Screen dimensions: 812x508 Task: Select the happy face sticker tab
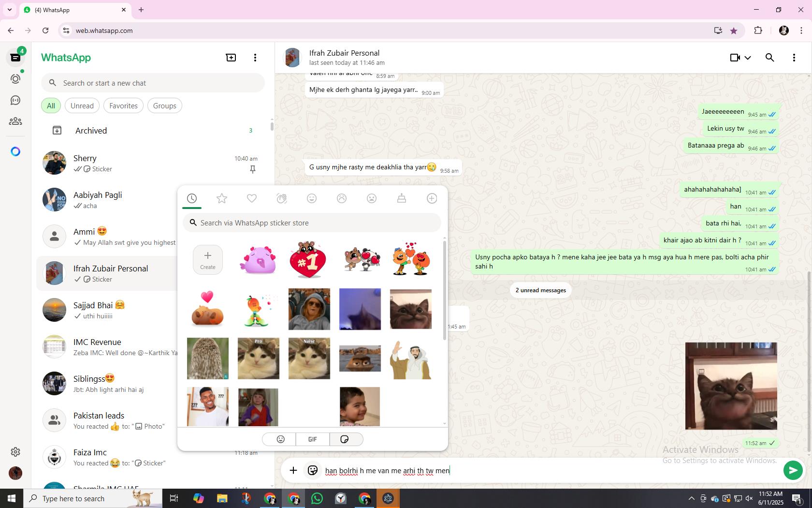click(x=312, y=198)
